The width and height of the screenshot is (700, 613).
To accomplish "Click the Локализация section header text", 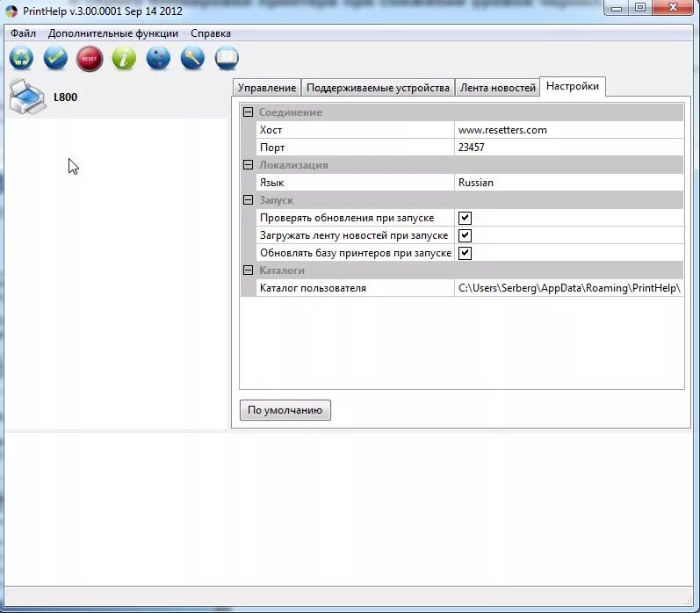I will (293, 165).
